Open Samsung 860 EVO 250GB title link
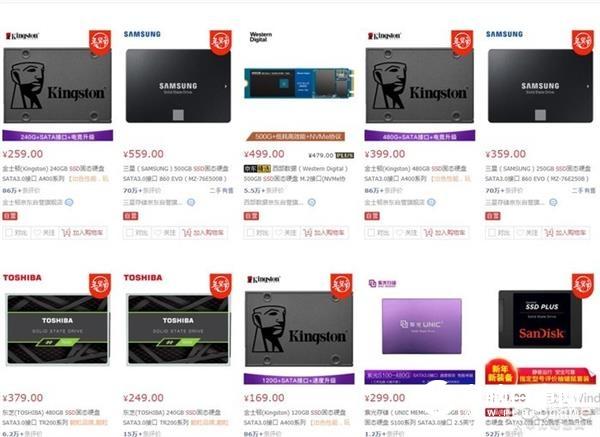 pyautogui.click(x=538, y=173)
